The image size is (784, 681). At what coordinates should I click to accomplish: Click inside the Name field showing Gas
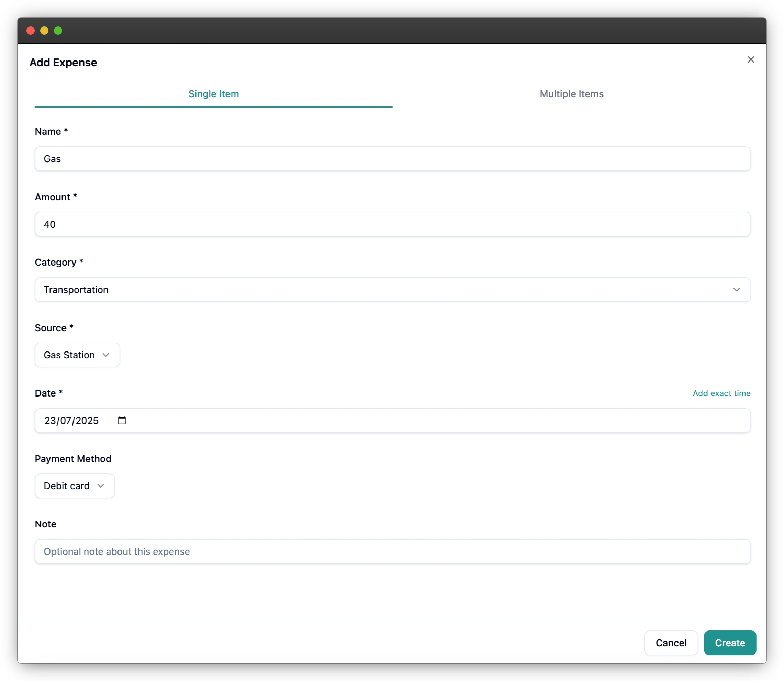click(393, 159)
